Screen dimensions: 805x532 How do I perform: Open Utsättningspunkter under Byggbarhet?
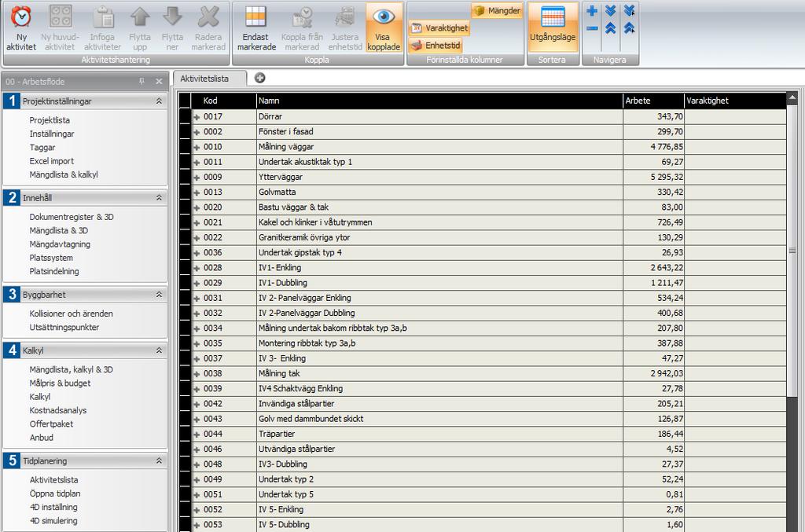click(64, 328)
